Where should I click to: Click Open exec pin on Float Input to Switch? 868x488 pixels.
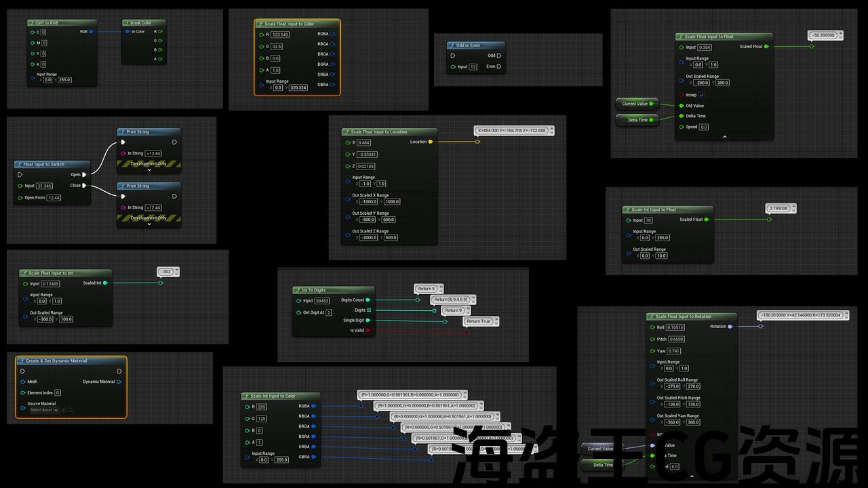click(84, 174)
